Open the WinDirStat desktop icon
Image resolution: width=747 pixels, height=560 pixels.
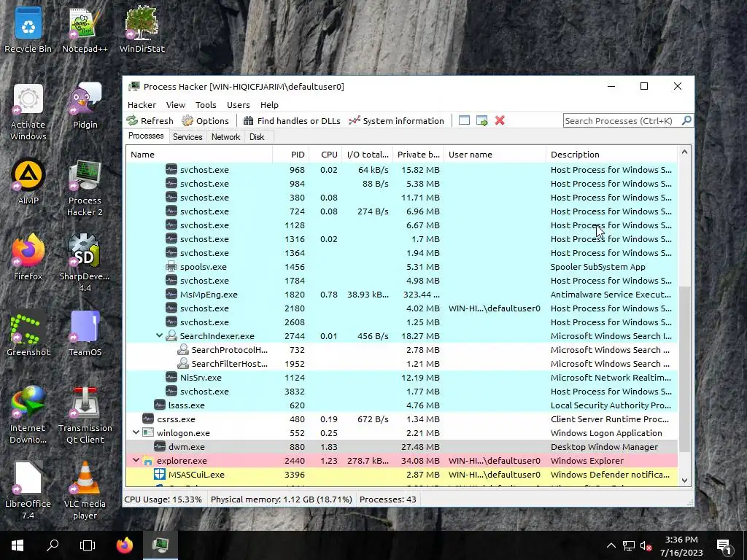(142, 29)
